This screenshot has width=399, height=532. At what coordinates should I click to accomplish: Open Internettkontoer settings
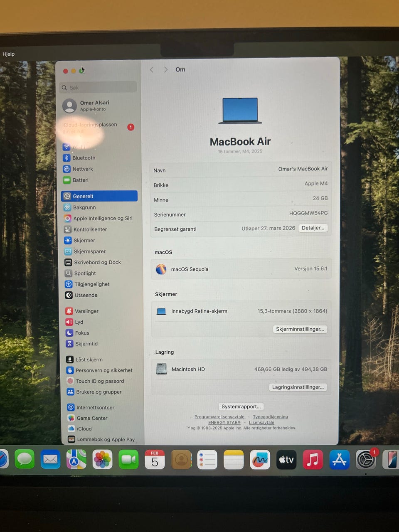91,408
